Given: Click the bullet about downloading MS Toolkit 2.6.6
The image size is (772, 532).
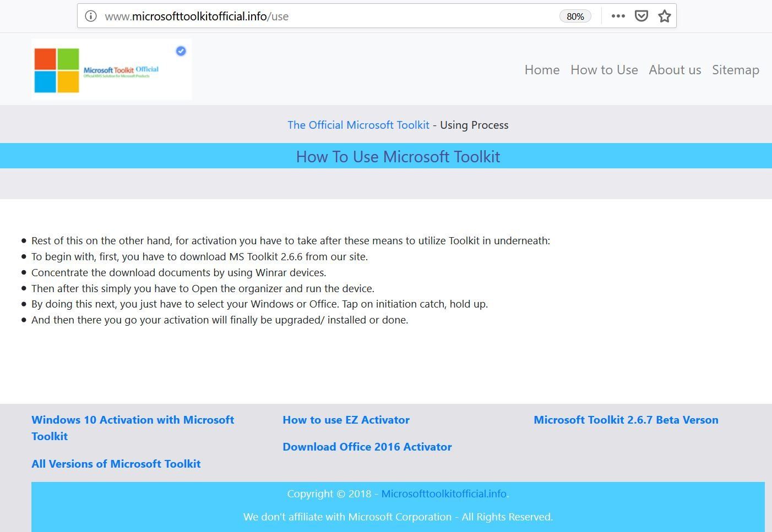Looking at the screenshot, I should (199, 256).
